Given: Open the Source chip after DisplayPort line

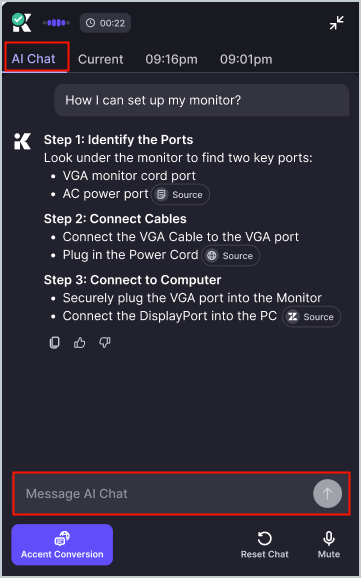Looking at the screenshot, I should click(311, 317).
